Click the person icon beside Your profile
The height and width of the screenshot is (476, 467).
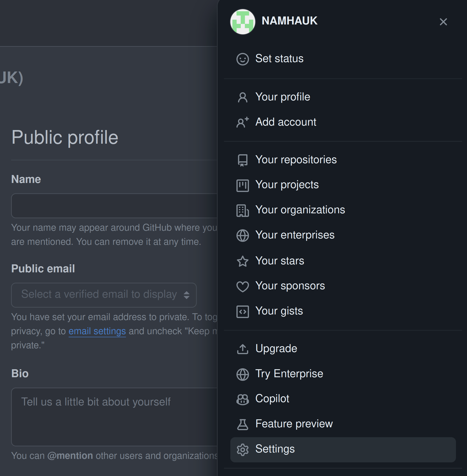[x=243, y=97]
